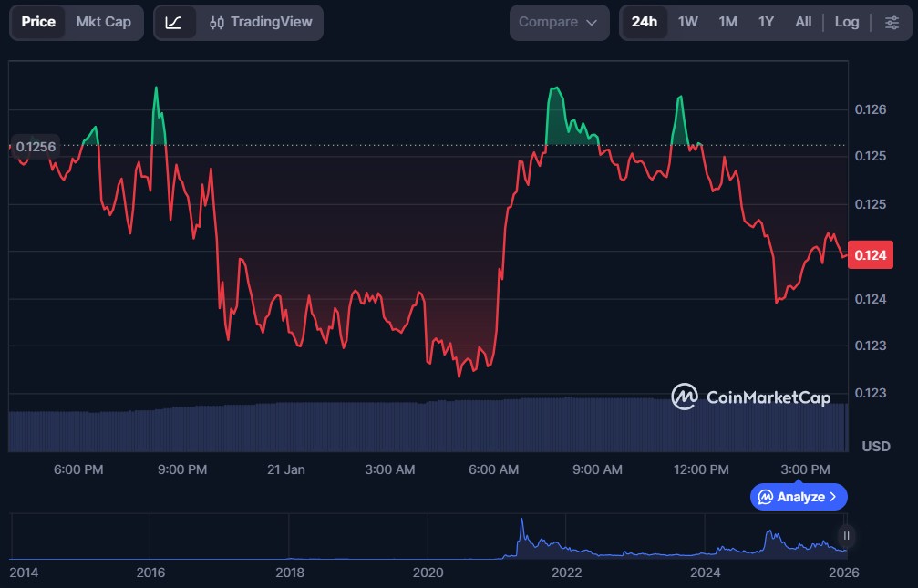The height and width of the screenshot is (588, 918).
Task: Select the line chart view icon
Action: tap(174, 22)
